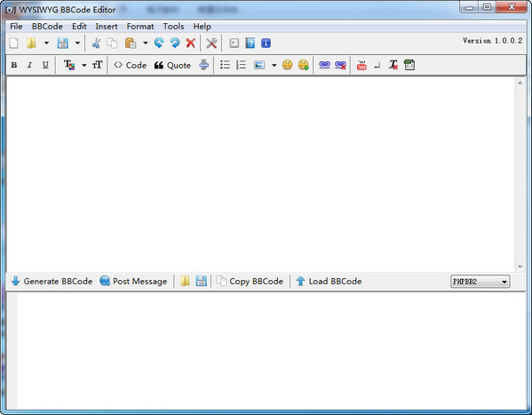Click Load BBCode button

(329, 281)
